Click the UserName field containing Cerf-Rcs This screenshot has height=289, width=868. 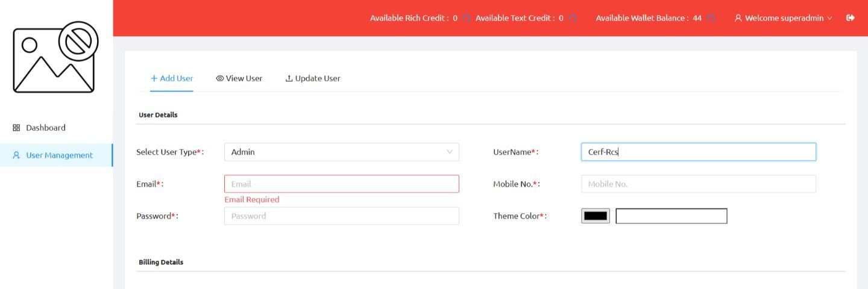[698, 152]
